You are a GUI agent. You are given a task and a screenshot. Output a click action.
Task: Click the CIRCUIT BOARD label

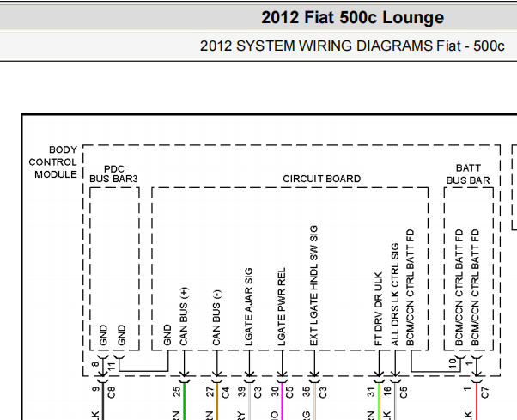322,179
